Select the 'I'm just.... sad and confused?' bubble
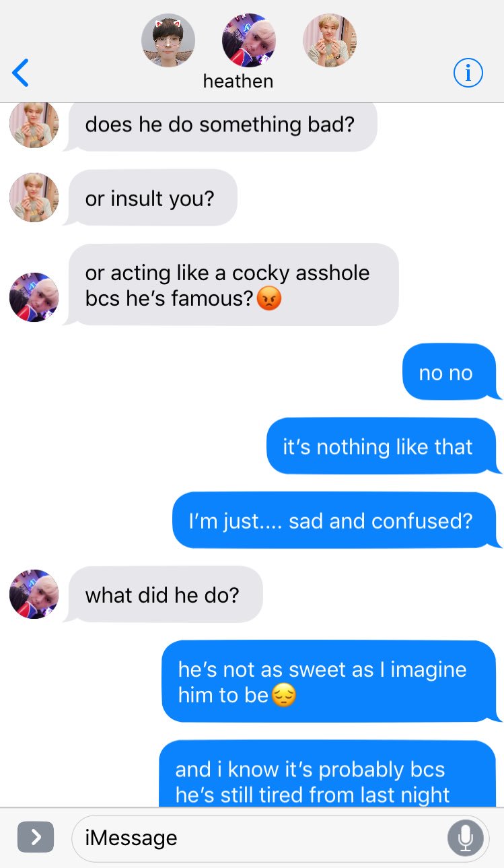 334,520
